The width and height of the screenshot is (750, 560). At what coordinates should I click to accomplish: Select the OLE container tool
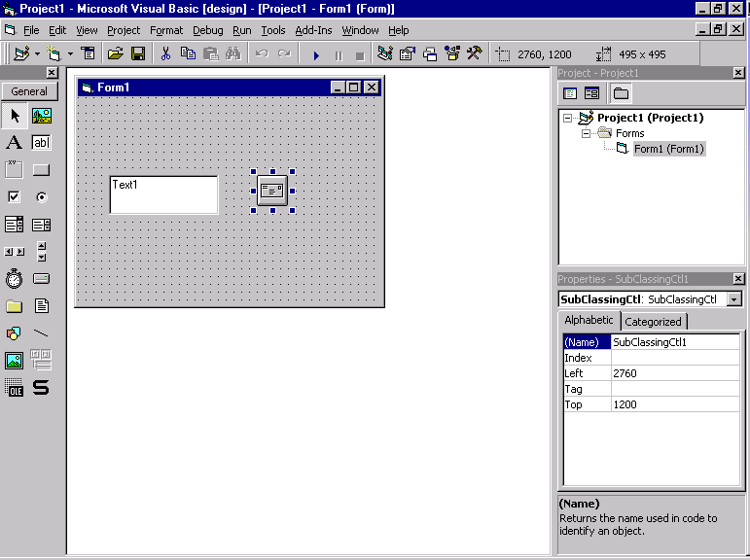tap(15, 388)
